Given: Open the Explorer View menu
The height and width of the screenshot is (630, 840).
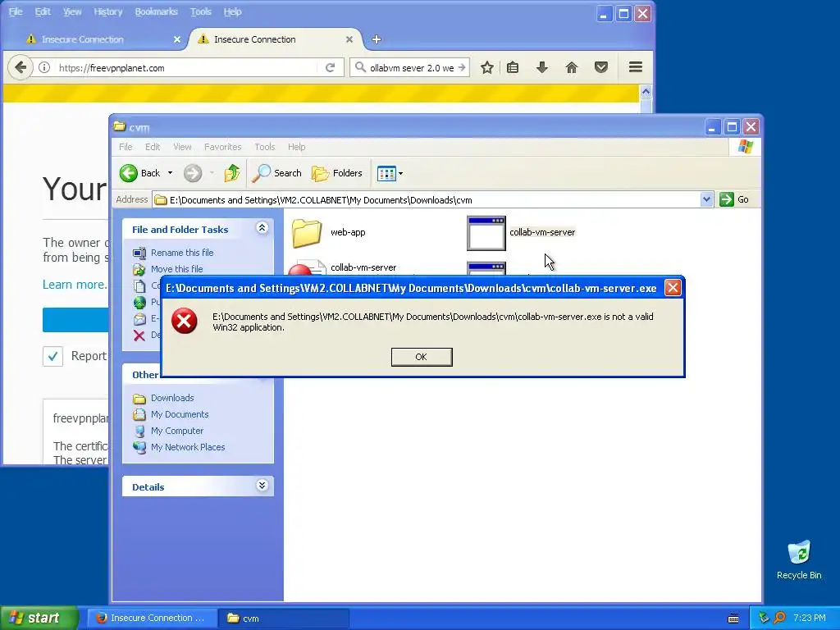Looking at the screenshot, I should [x=182, y=147].
